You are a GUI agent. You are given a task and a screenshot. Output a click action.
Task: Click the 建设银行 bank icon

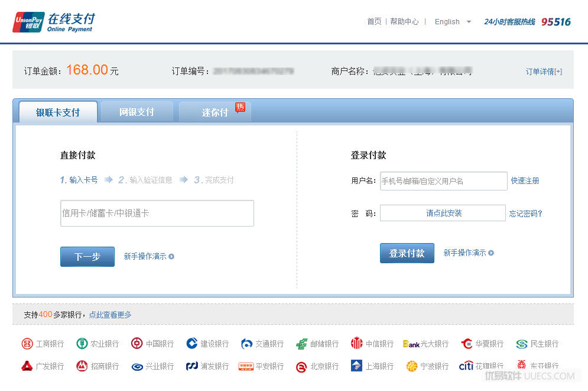[x=191, y=343]
